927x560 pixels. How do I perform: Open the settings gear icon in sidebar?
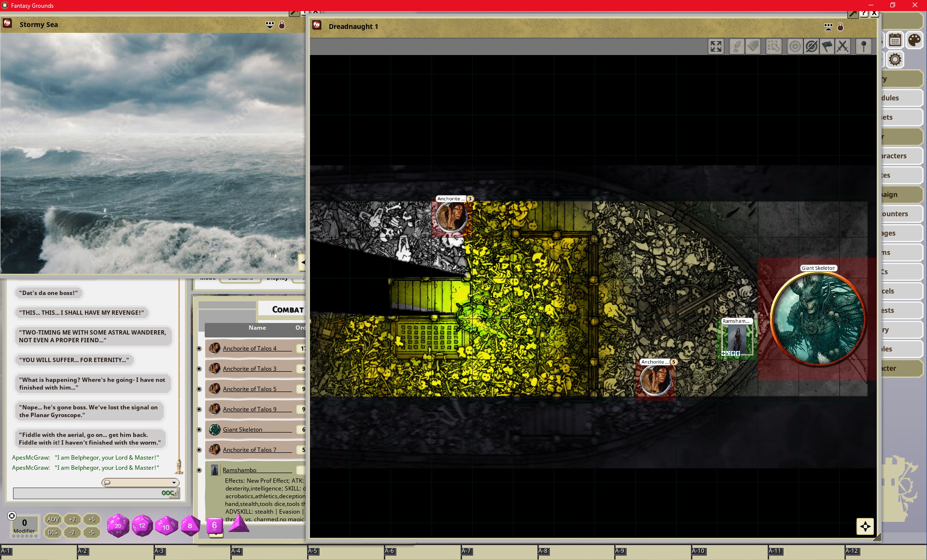coord(895,59)
